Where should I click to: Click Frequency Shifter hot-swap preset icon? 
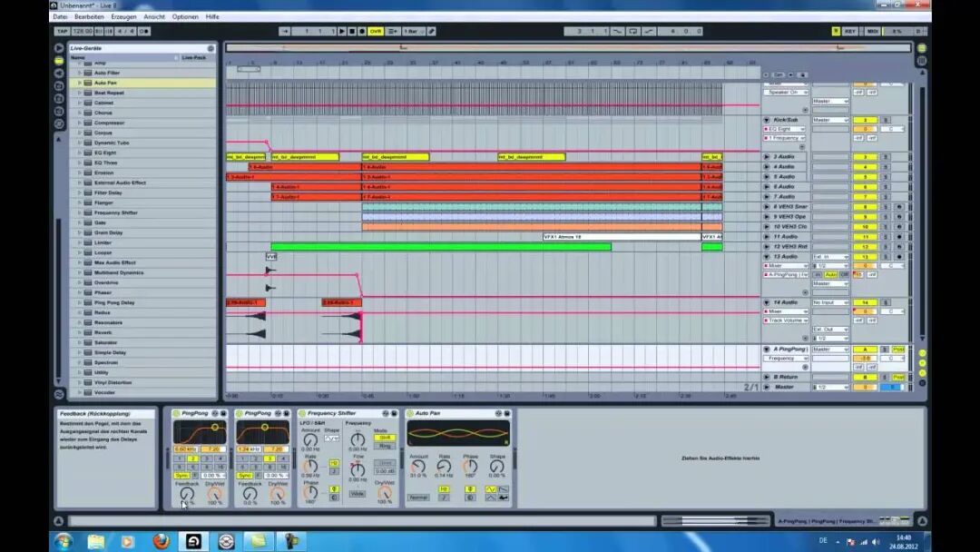coord(386,413)
